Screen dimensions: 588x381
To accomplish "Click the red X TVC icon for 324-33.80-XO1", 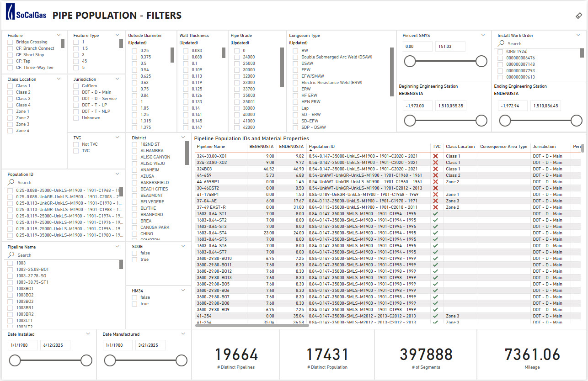I will [x=435, y=156].
